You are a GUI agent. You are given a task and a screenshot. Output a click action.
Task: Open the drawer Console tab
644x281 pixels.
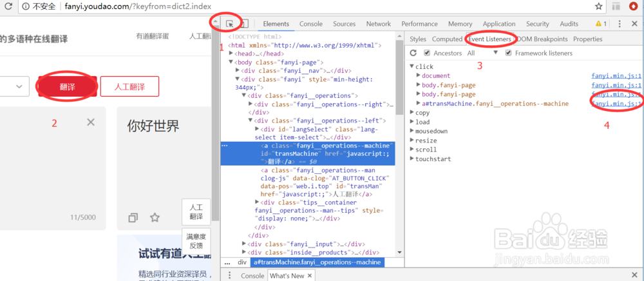pyautogui.click(x=252, y=276)
